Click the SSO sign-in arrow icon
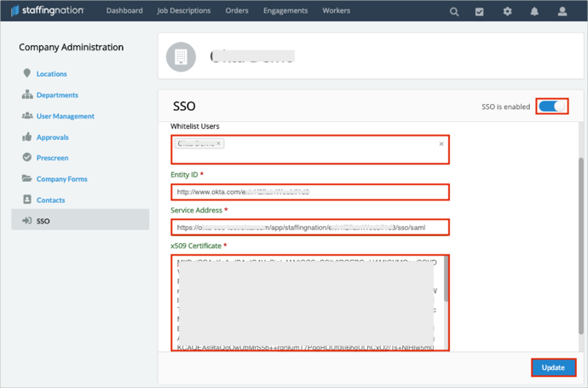The image size is (588, 388). (26, 220)
